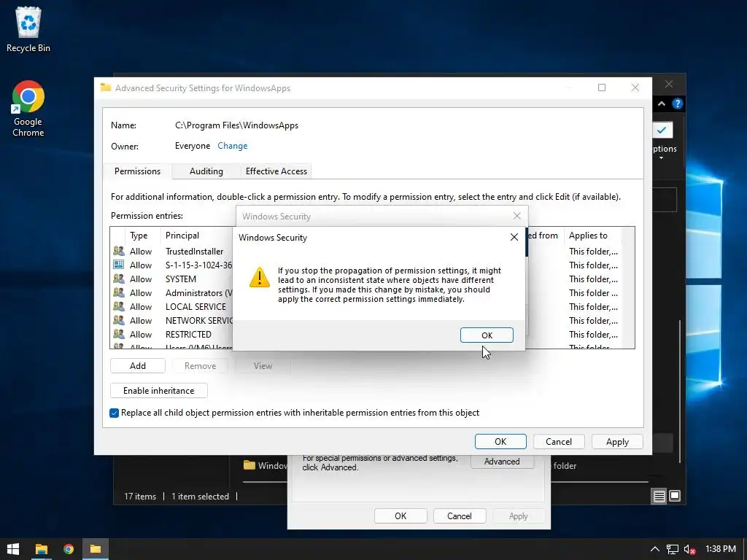Launch Chrome from the taskbar

click(x=69, y=549)
